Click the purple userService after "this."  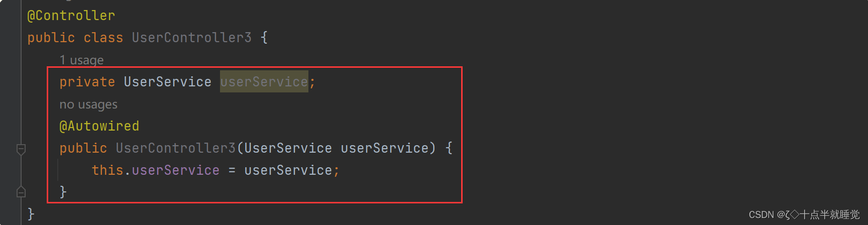[175, 170]
